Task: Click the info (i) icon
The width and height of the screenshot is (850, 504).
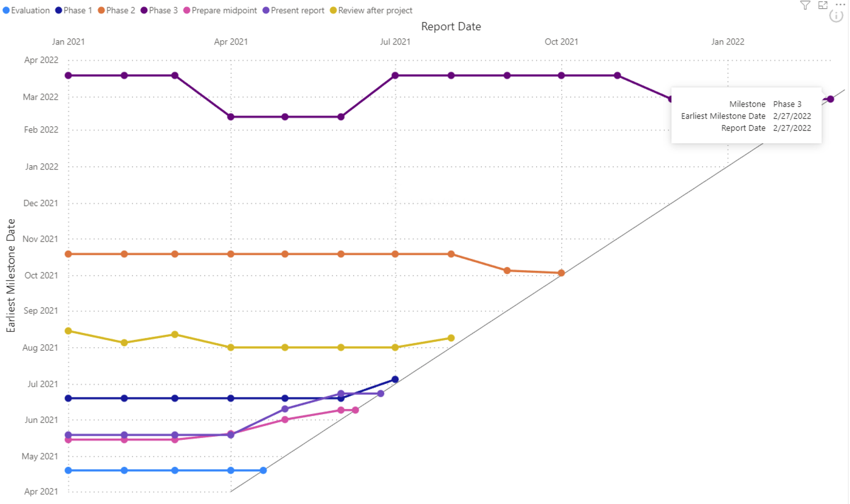Action: (836, 16)
